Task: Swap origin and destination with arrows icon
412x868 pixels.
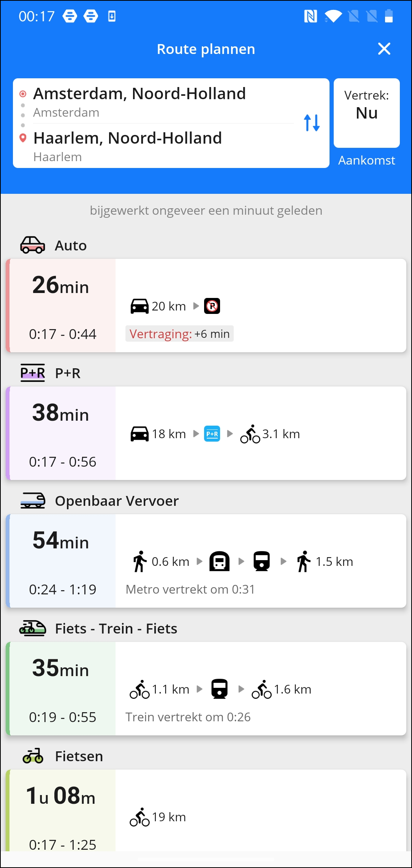Action: click(312, 123)
